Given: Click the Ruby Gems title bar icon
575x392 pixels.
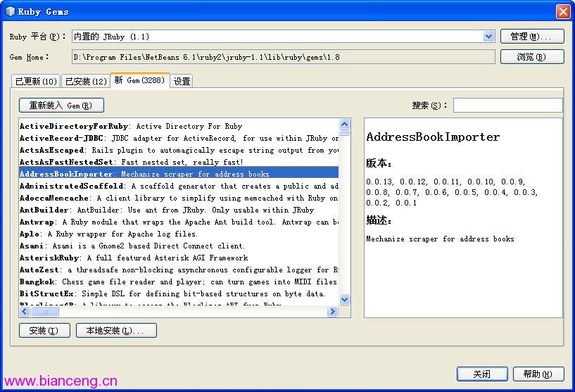Looking at the screenshot, I should tap(10, 11).
